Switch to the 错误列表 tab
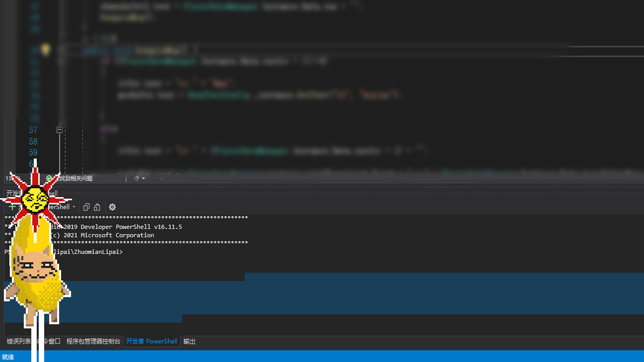The image size is (644, 362). [x=18, y=341]
